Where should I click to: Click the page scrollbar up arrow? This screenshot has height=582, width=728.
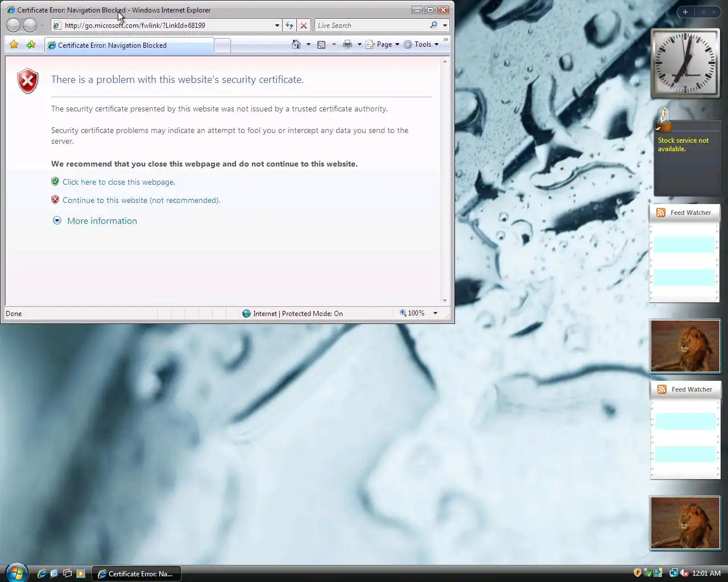coord(445,61)
